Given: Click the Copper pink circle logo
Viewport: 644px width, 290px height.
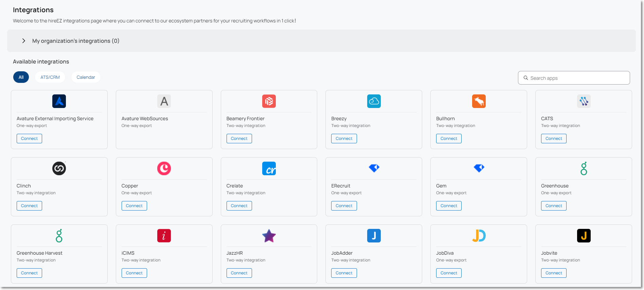Looking at the screenshot, I should click(164, 168).
